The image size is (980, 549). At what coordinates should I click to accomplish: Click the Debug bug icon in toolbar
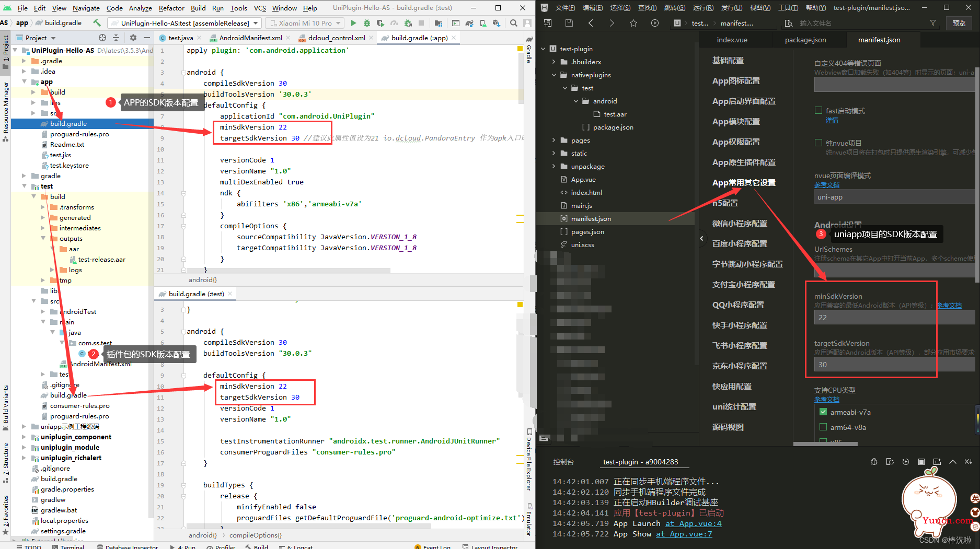(367, 23)
